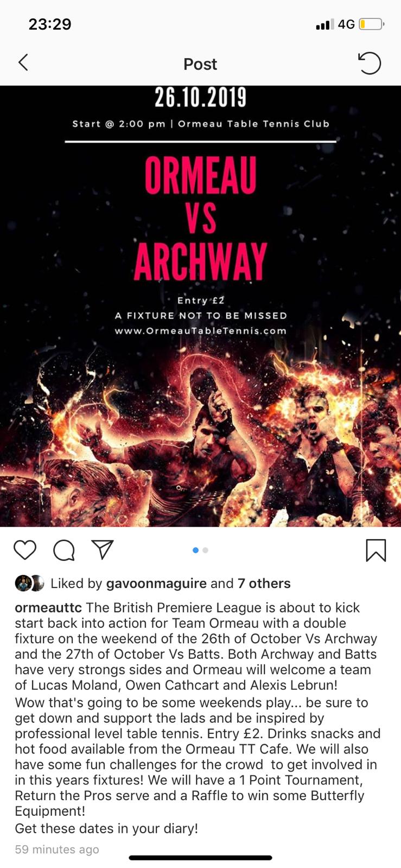Screen dimensions: 401x868
Task: Tap the 4G signal indicator
Action: (346, 24)
